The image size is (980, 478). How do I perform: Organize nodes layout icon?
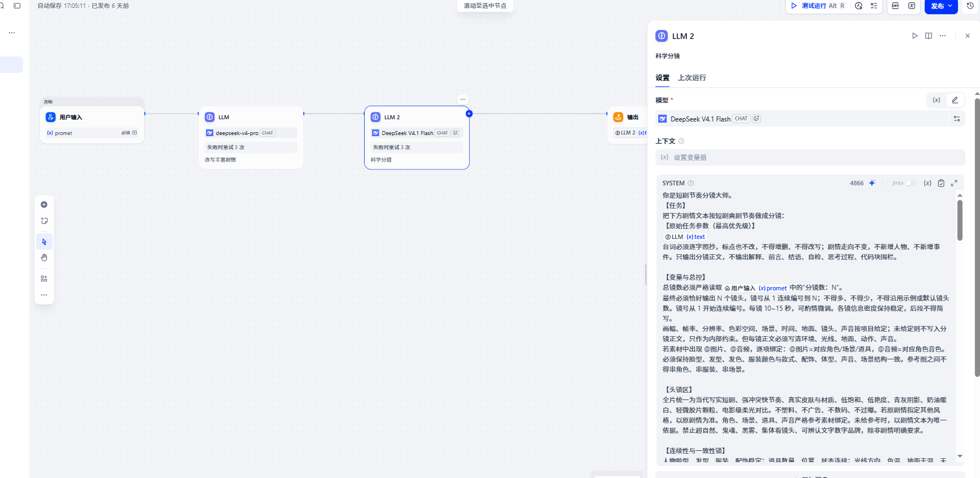(44, 279)
